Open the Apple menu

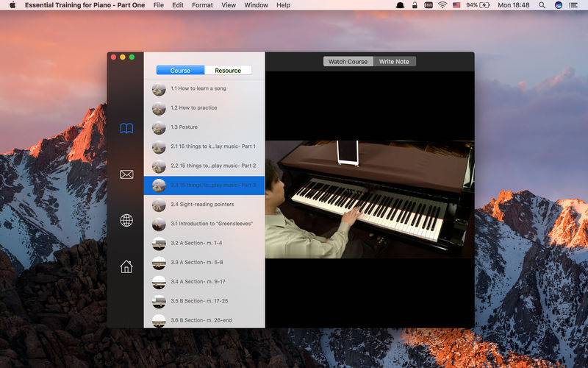point(12,5)
